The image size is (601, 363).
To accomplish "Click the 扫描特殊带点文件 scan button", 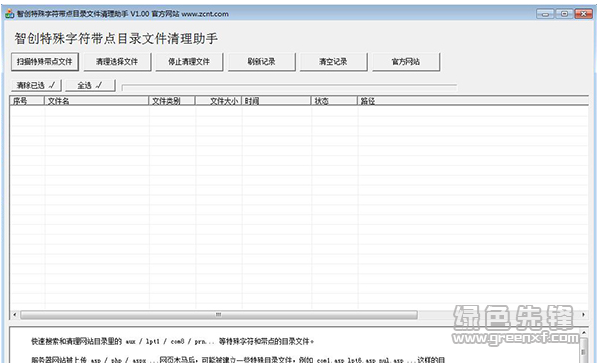I will (x=45, y=62).
